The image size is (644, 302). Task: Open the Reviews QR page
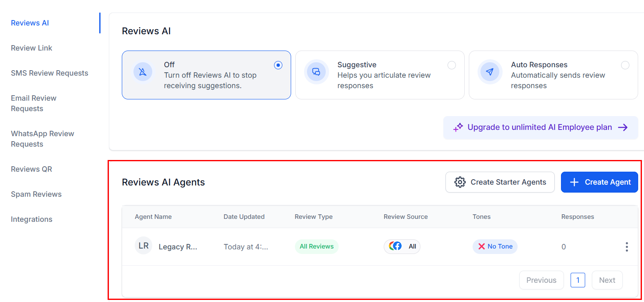coord(31,169)
